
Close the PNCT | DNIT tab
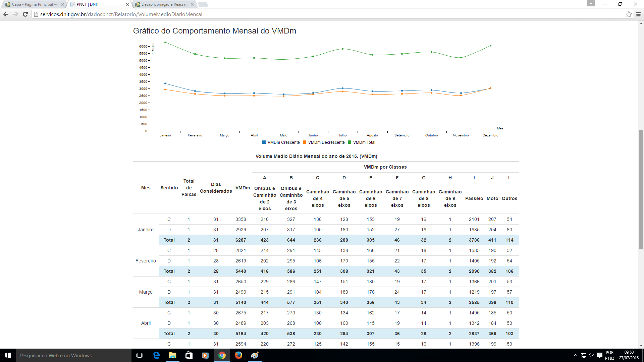127,4
